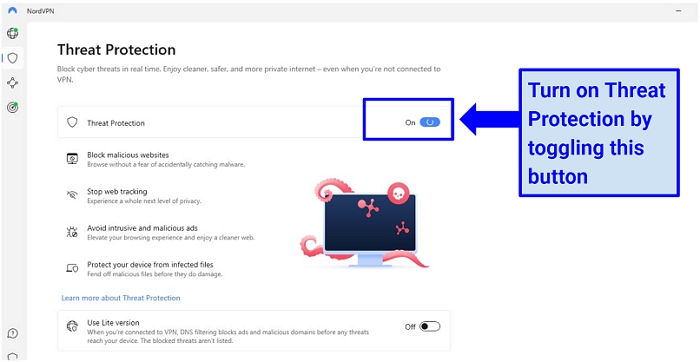Click the infected files device icon

(x=72, y=268)
